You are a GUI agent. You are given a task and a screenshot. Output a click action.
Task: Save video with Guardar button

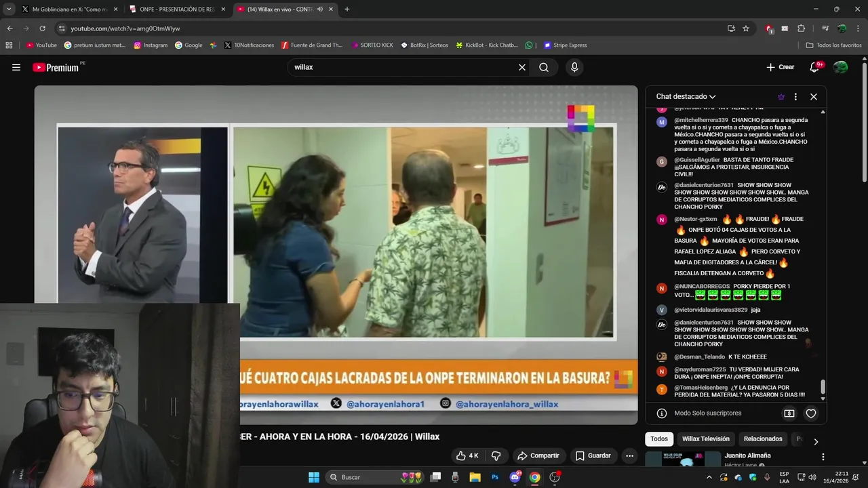(593, 455)
